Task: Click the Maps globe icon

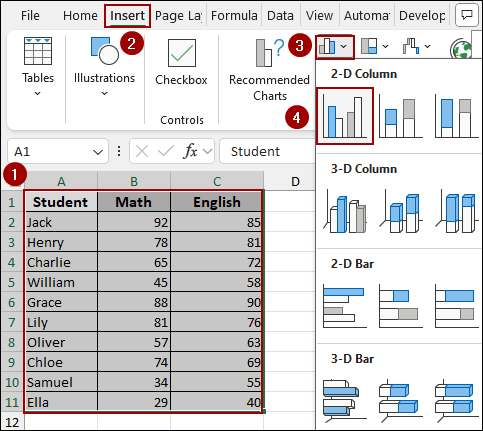Action: (x=461, y=49)
